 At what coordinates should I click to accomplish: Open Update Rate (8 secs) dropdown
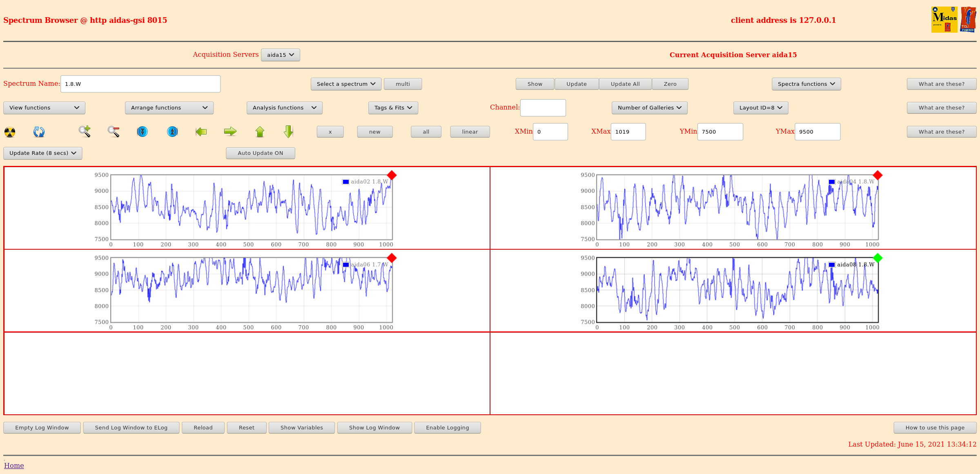43,153
